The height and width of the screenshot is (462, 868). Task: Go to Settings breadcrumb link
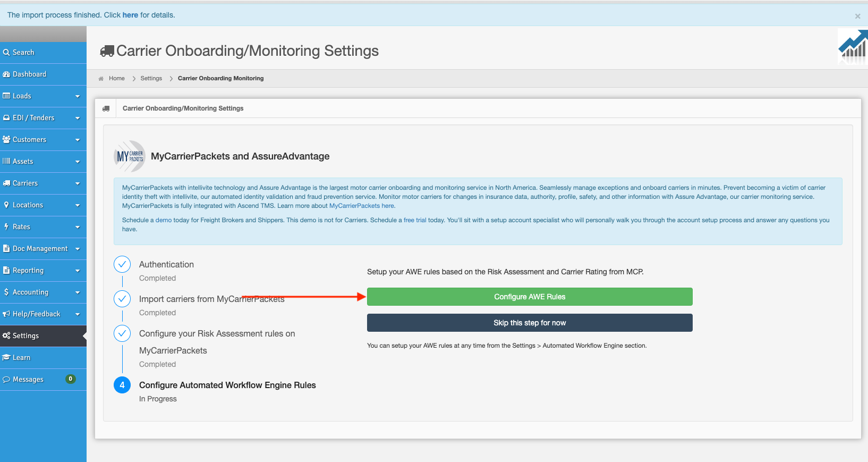point(151,78)
